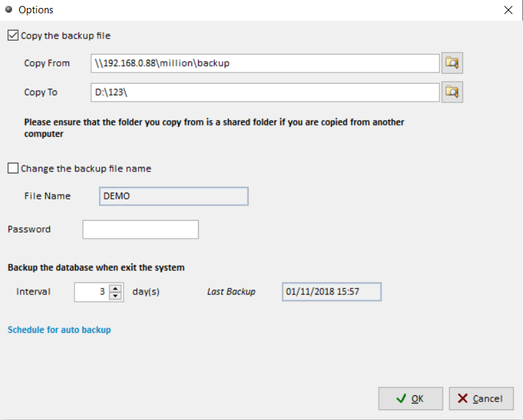Select the Last Backup date field
523x420 pixels.
coord(332,292)
